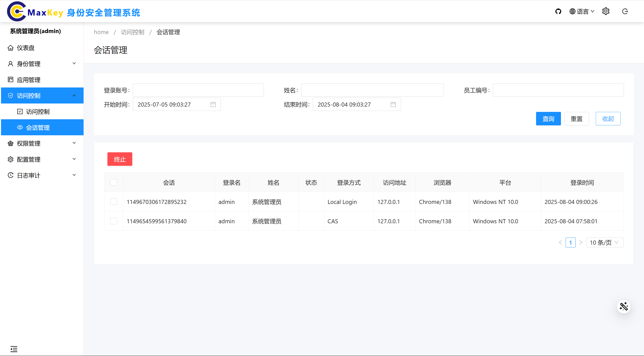The height and width of the screenshot is (356, 644).
Task: Click the blue 查询 button
Action: 548,119
